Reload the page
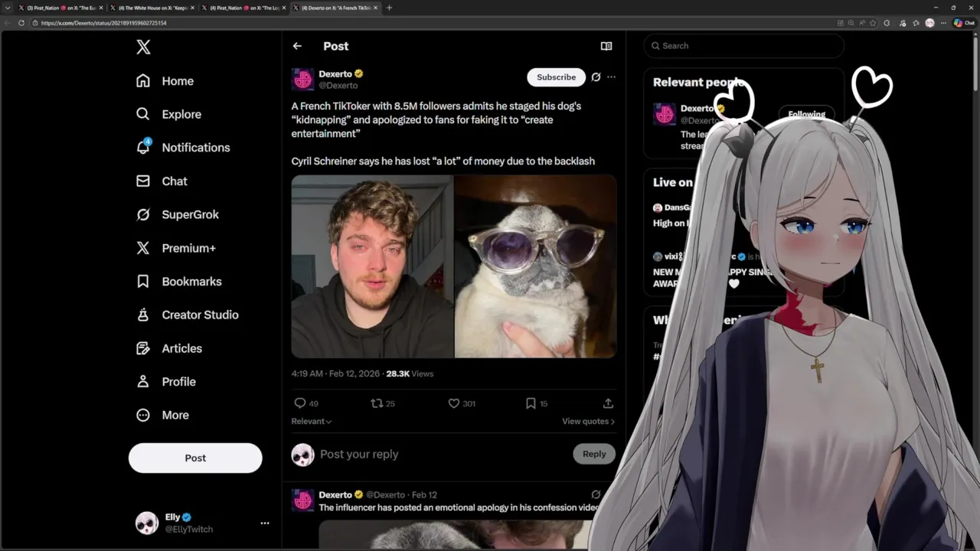980x551 pixels. [x=21, y=23]
